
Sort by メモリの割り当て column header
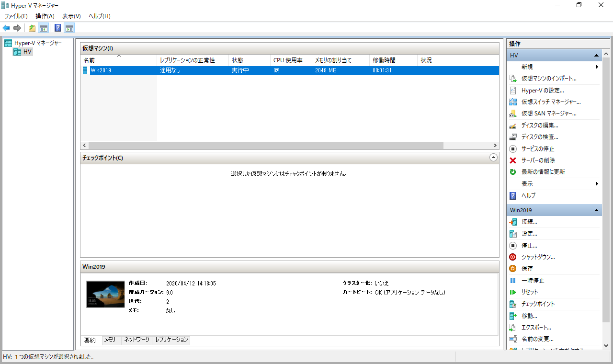(341, 60)
